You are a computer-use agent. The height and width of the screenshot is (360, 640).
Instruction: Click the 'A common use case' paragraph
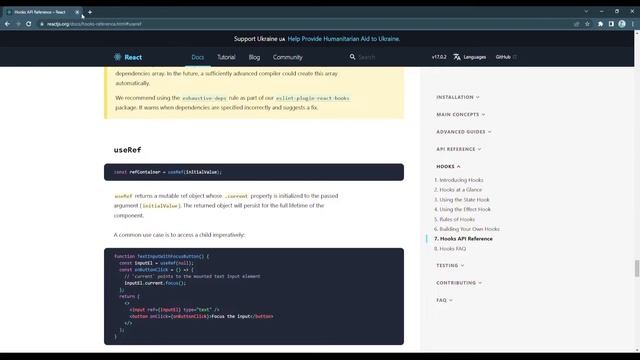pyautogui.click(x=179, y=235)
